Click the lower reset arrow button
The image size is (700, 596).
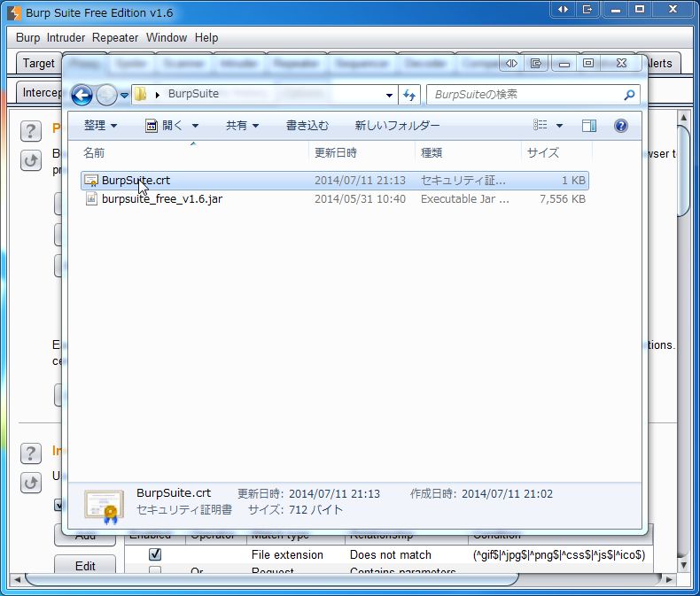[30, 483]
